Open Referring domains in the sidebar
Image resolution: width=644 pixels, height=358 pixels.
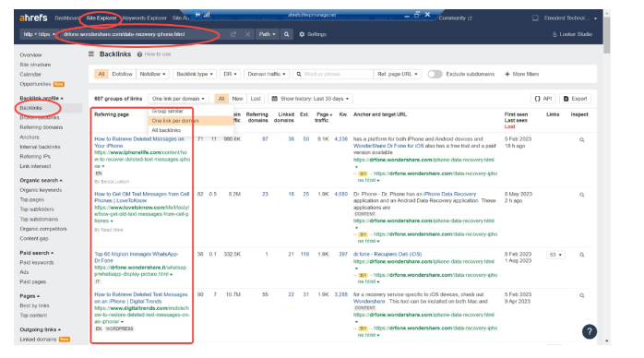point(42,127)
